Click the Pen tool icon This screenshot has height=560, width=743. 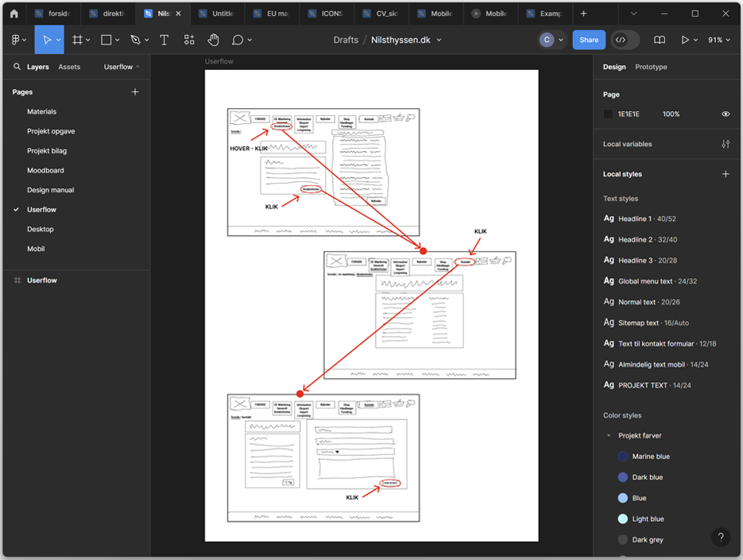tap(135, 40)
